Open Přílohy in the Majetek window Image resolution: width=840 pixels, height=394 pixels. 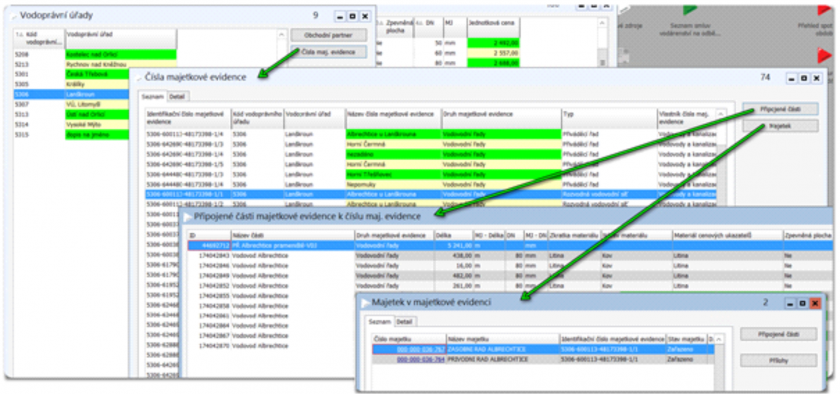778,361
